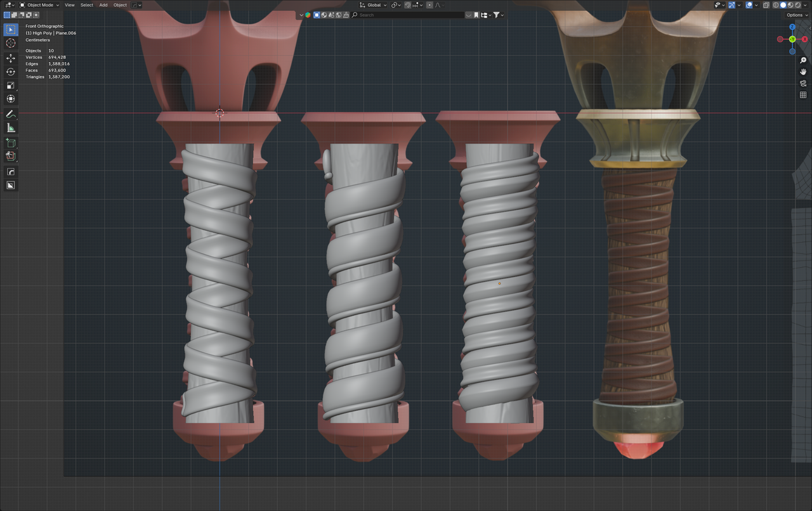Open the editor type dropdown

(9, 5)
